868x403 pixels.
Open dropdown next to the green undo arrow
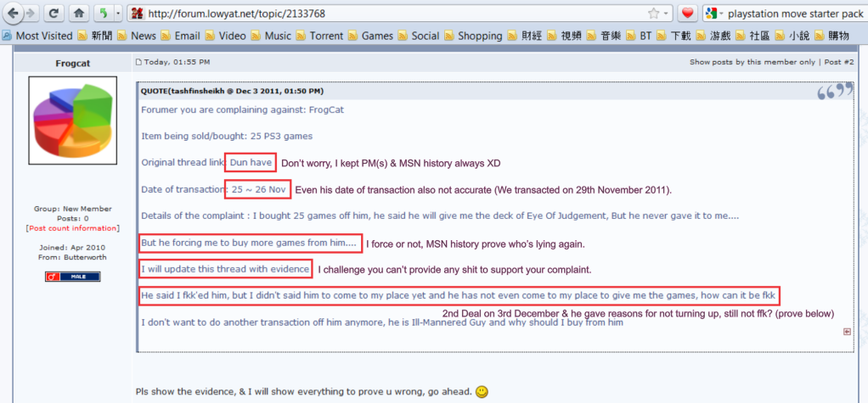click(x=118, y=14)
